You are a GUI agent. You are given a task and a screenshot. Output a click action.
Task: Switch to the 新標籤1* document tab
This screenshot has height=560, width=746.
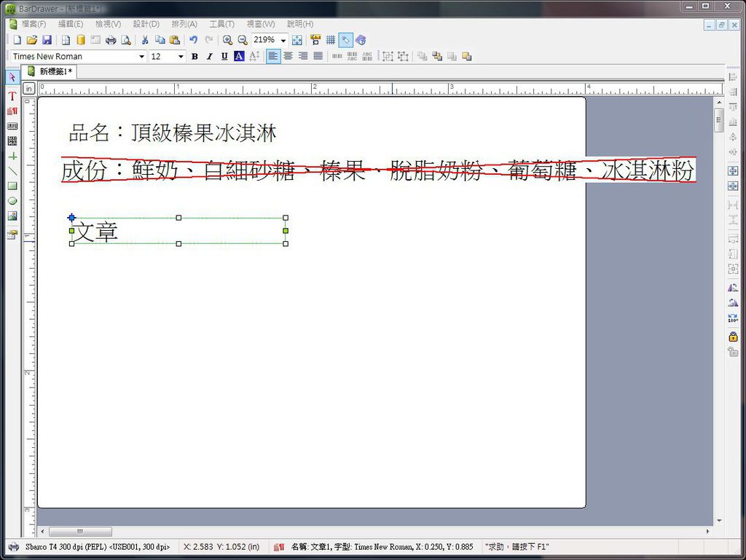[x=50, y=71]
